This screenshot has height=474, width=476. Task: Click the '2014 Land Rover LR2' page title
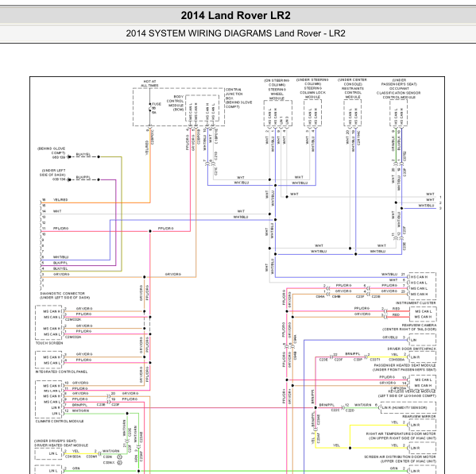click(235, 15)
